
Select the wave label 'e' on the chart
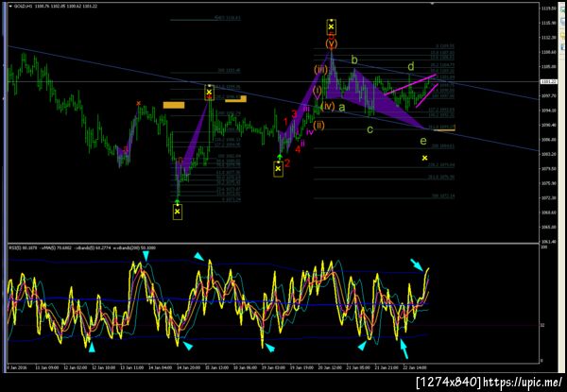pyautogui.click(x=423, y=142)
